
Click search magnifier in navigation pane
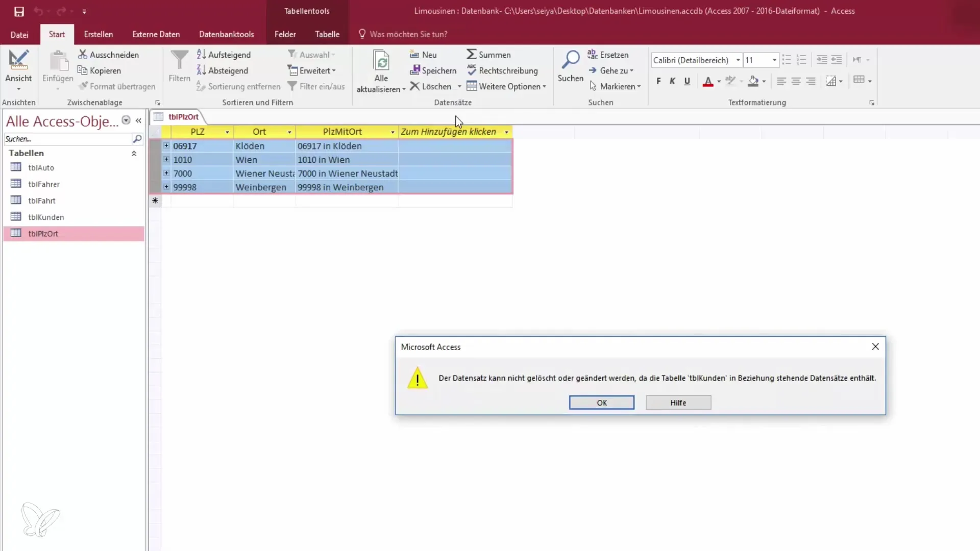pyautogui.click(x=137, y=139)
